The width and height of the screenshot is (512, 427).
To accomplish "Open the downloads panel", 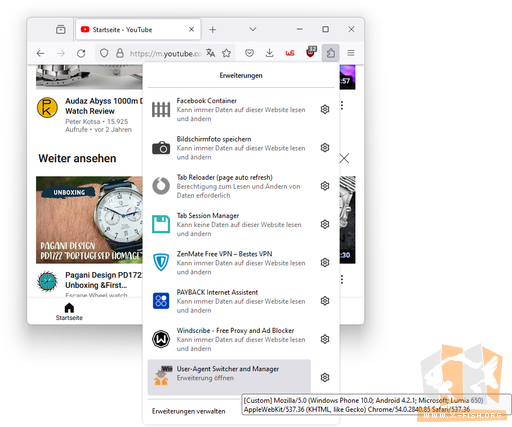I will pos(269,53).
